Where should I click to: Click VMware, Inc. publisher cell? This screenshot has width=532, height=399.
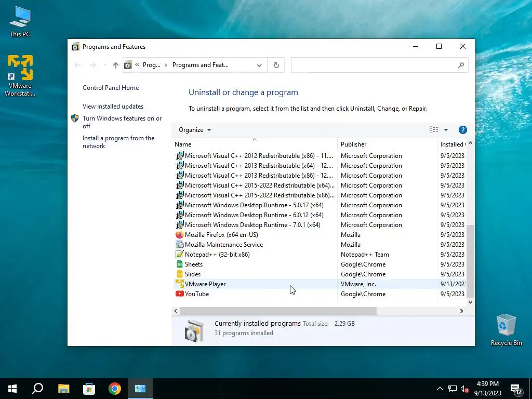click(358, 284)
